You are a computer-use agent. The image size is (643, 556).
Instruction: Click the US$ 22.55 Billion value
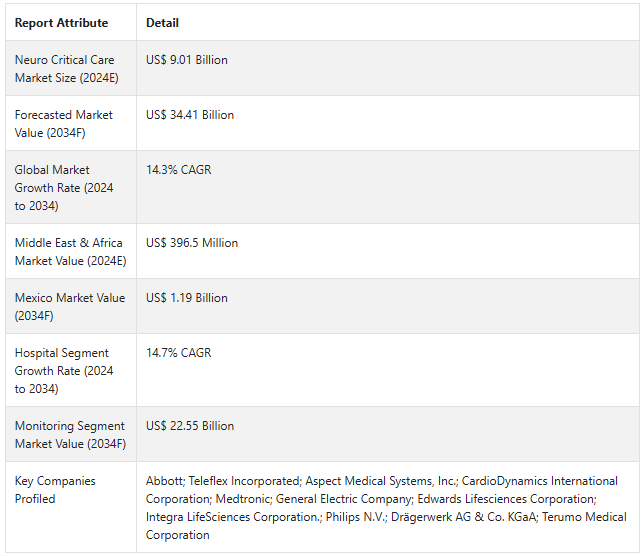[x=190, y=426]
